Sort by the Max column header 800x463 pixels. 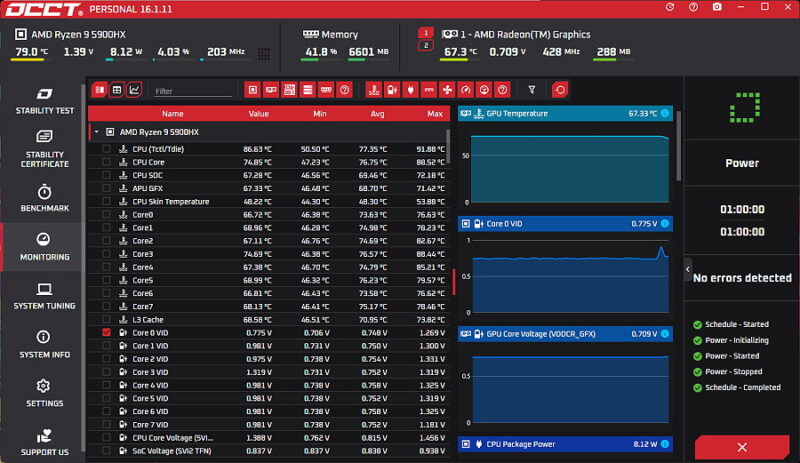(435, 114)
